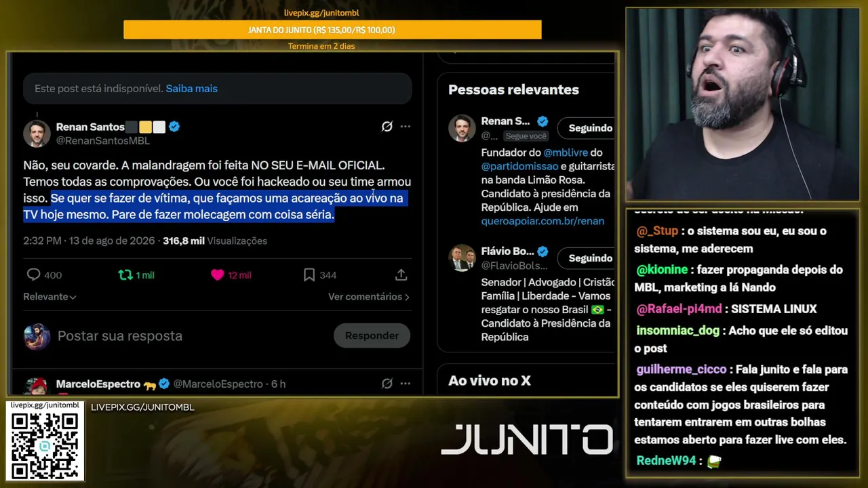Click Renan Santos profile avatar on the post
The image size is (868, 488).
[x=37, y=134]
